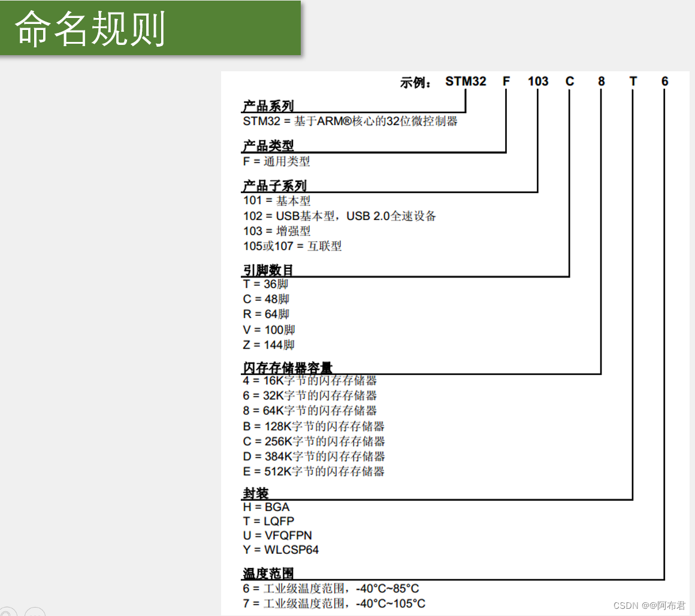Click the '8' in the example part number

(601, 81)
